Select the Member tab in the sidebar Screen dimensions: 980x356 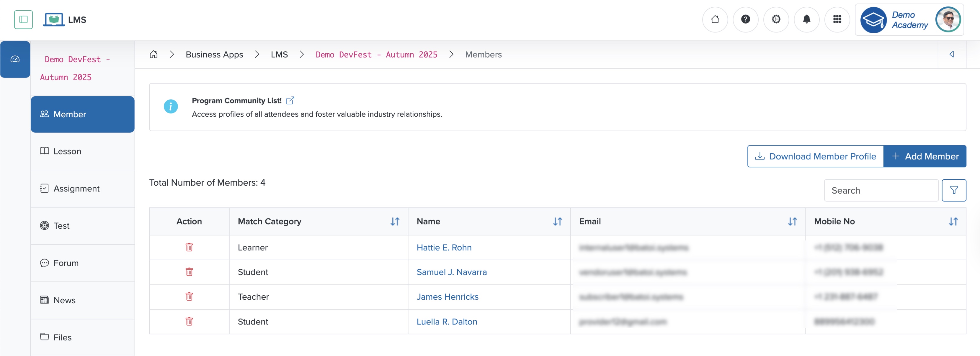70,114
